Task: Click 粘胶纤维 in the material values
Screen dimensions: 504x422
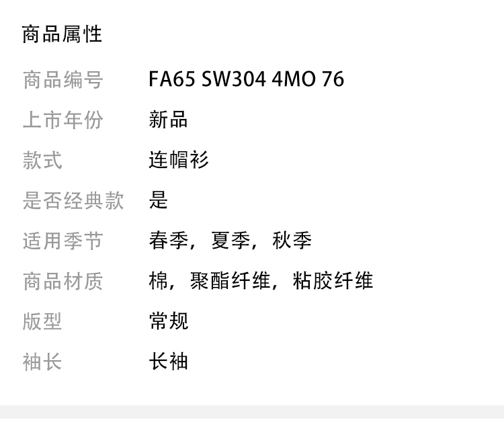Action: (333, 281)
